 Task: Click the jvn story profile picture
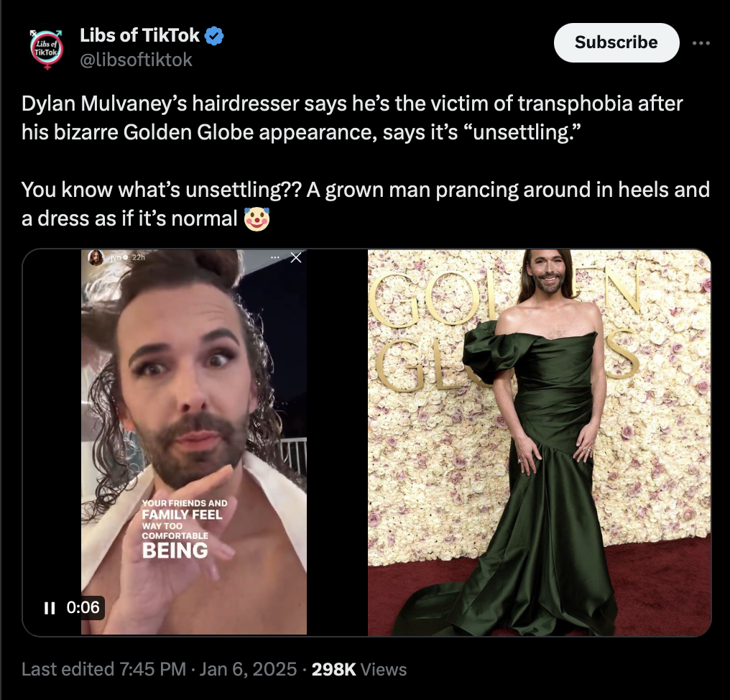click(x=96, y=257)
